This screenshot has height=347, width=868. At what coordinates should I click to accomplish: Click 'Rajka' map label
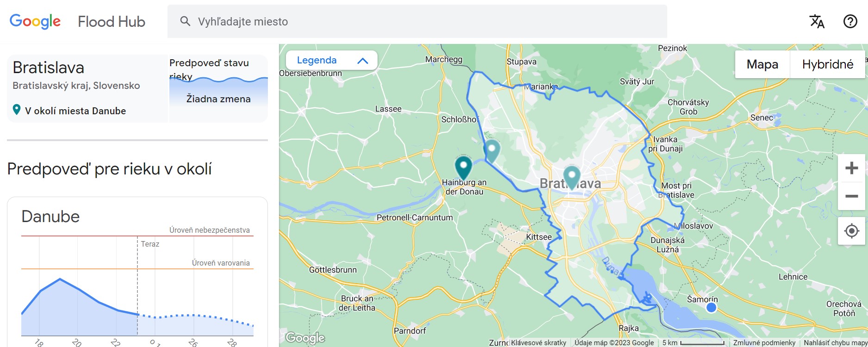628,328
